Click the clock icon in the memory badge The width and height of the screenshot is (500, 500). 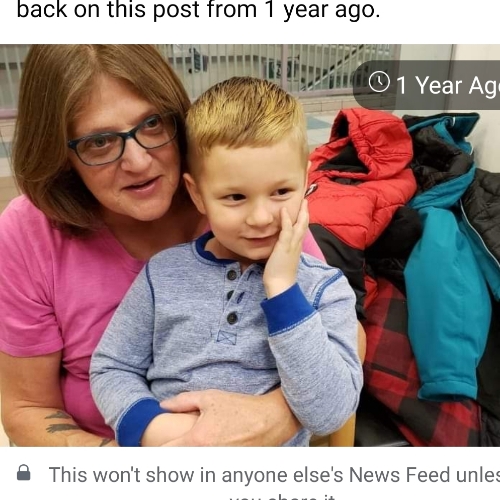[379, 82]
